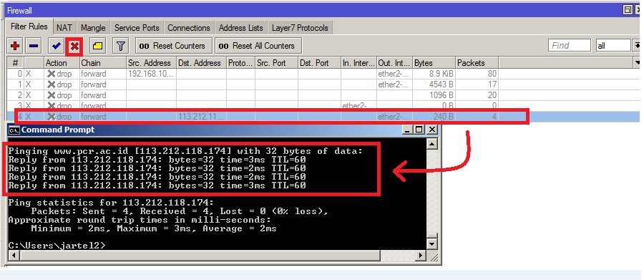The height and width of the screenshot is (280, 644).
Task: Select packets cell showing 20
Action: coord(477,95)
